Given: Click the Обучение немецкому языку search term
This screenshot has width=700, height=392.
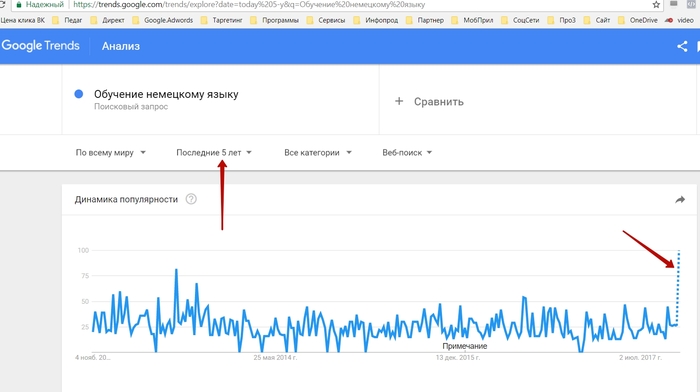Looking at the screenshot, I should click(x=166, y=94).
